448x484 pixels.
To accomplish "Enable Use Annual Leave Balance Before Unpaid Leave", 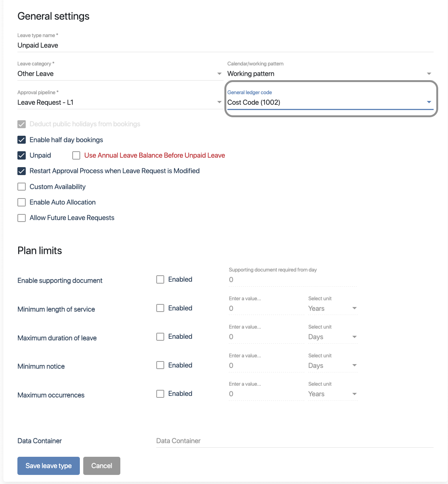I will coord(76,155).
